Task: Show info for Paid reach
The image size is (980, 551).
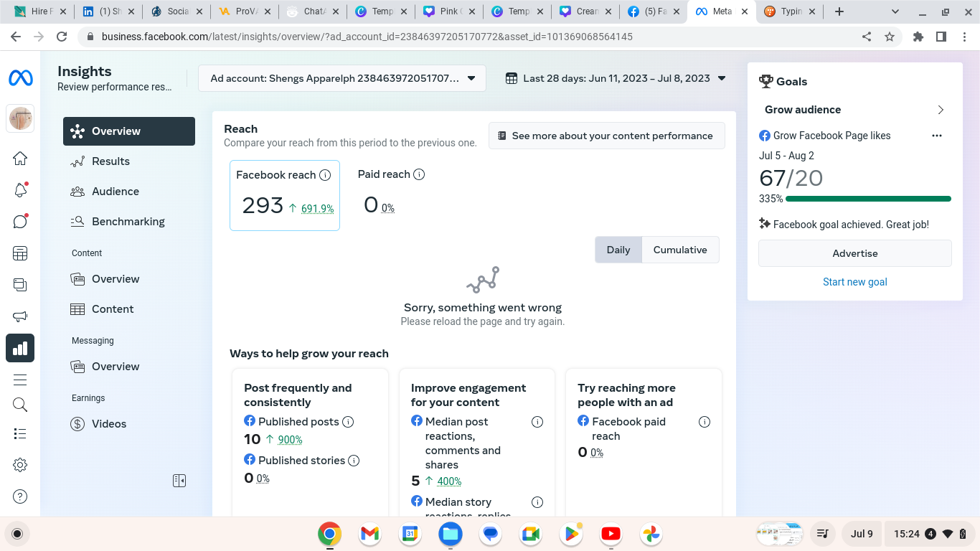Action: coord(419,174)
